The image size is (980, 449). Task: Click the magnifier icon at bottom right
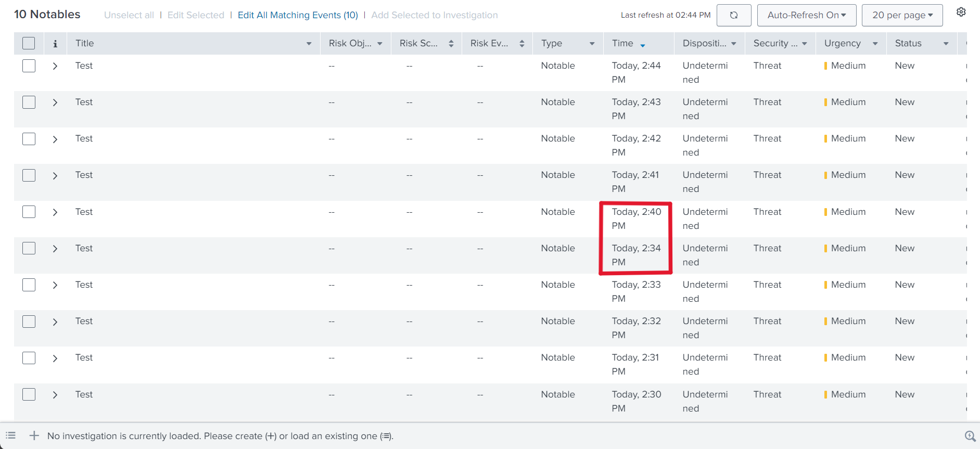[x=970, y=436]
